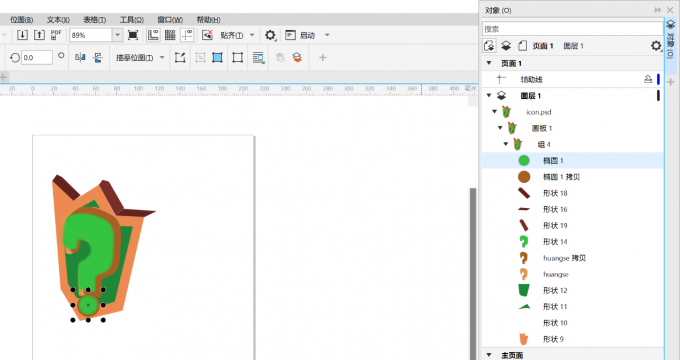
Task: Click the Publish to PDF icon
Action: (x=56, y=35)
